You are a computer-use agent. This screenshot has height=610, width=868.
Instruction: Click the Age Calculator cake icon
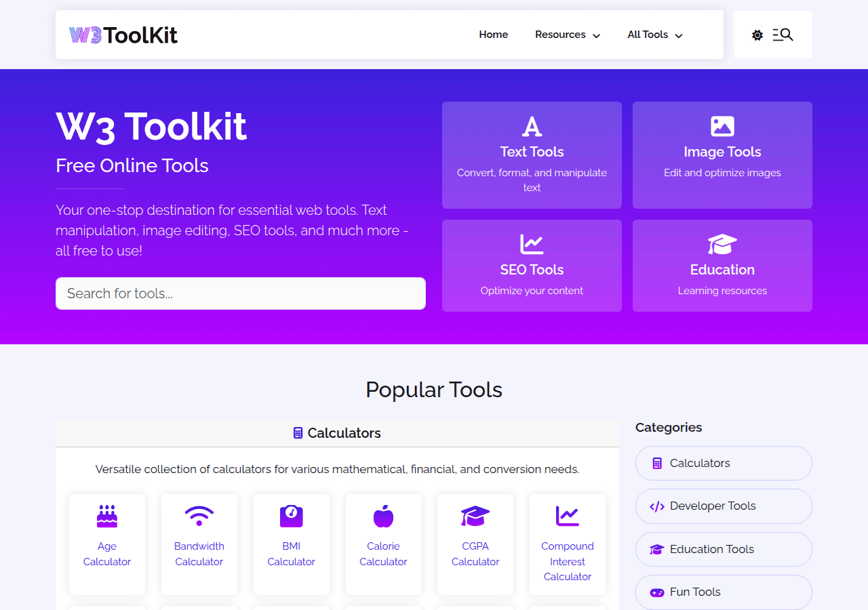107,516
